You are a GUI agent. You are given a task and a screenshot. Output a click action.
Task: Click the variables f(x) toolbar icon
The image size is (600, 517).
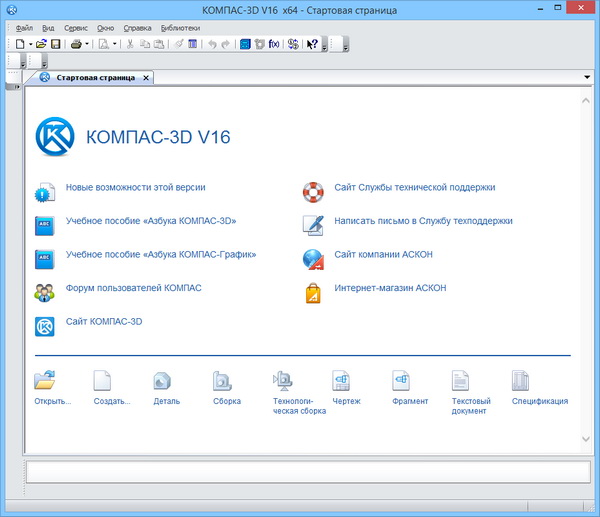(x=274, y=44)
